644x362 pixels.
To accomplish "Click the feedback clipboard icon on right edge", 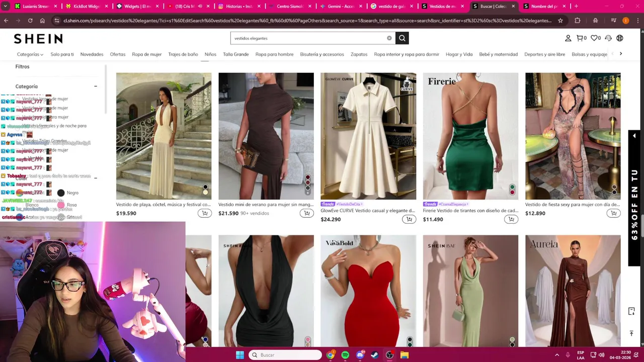I will (631, 311).
